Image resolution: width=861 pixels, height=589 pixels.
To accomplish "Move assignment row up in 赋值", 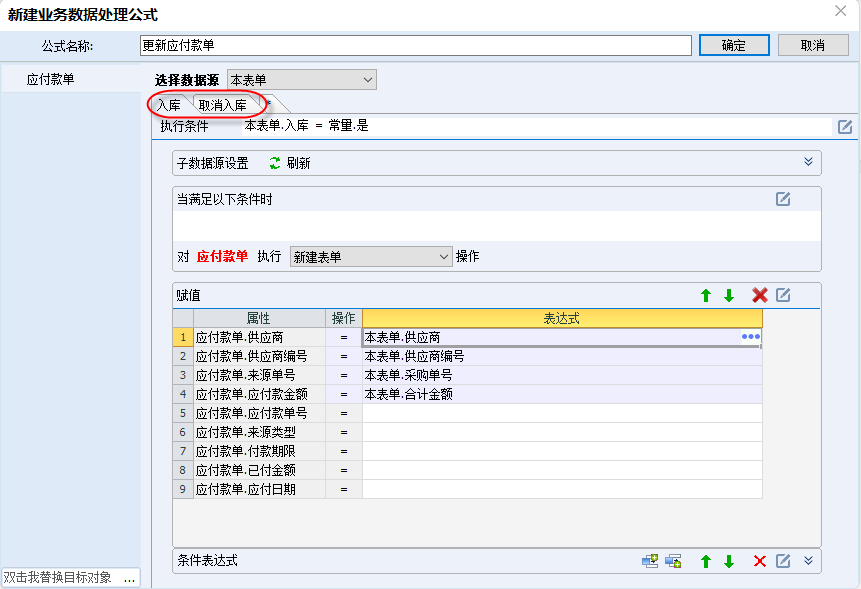I will (706, 296).
